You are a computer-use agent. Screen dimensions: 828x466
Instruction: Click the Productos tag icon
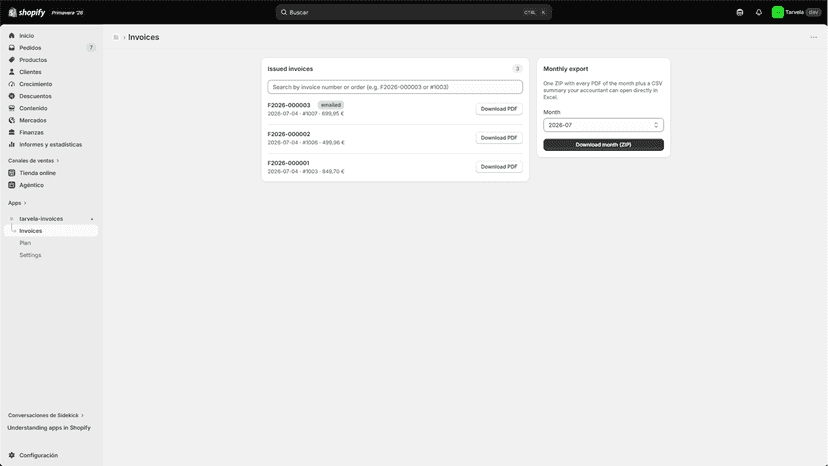pos(12,60)
